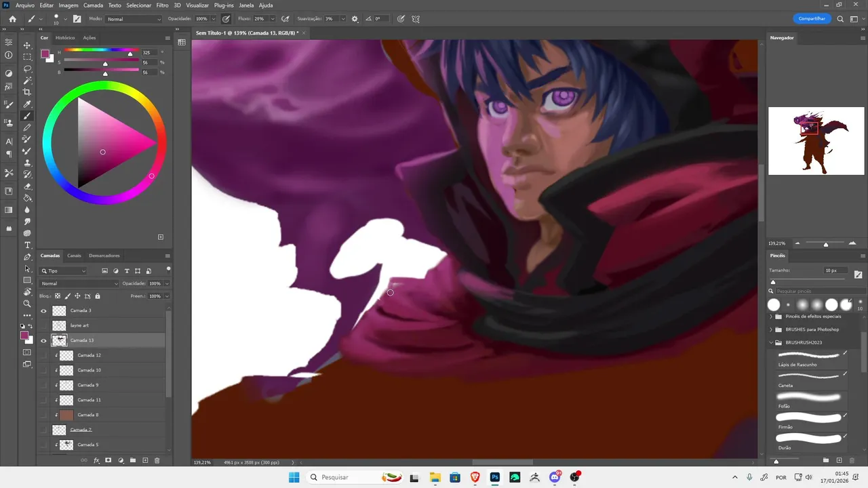Select the Horizontal Type tool
Image resolution: width=868 pixels, height=488 pixels.
click(27, 245)
